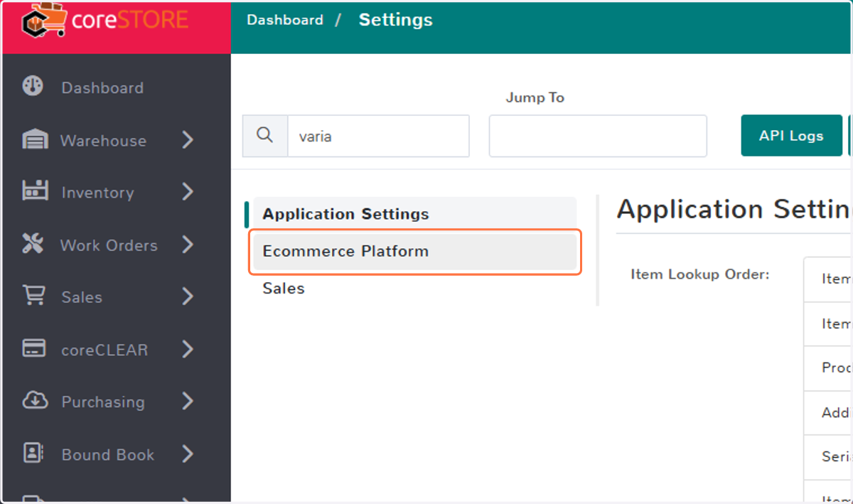Click the Item Lookup Order label
The image size is (853, 504).
pos(700,274)
